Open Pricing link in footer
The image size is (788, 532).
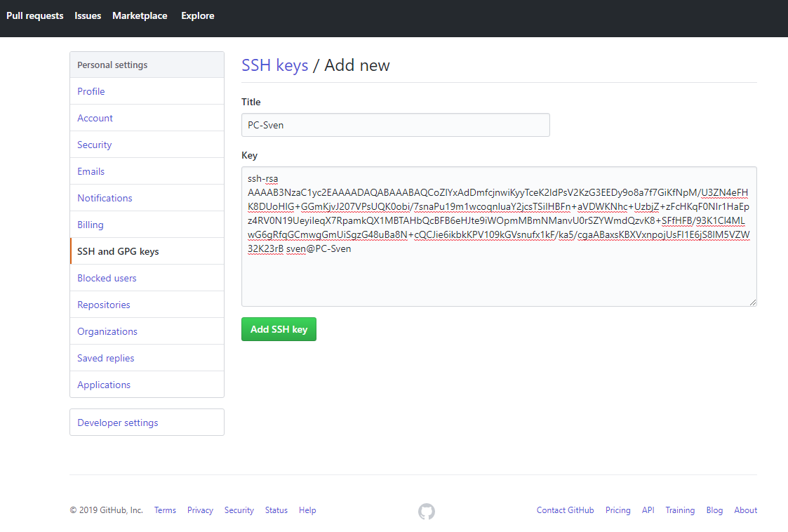pyautogui.click(x=617, y=510)
